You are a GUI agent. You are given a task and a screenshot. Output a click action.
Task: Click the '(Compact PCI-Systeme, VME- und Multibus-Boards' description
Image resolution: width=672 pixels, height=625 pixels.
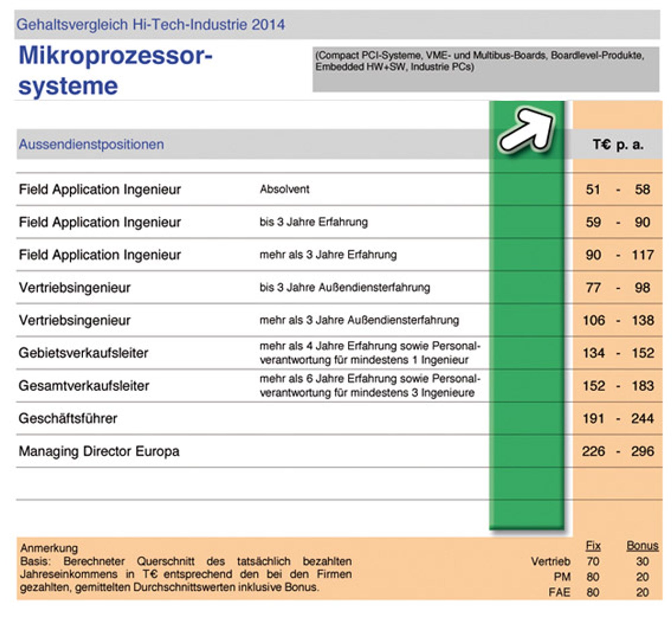pyautogui.click(x=480, y=61)
